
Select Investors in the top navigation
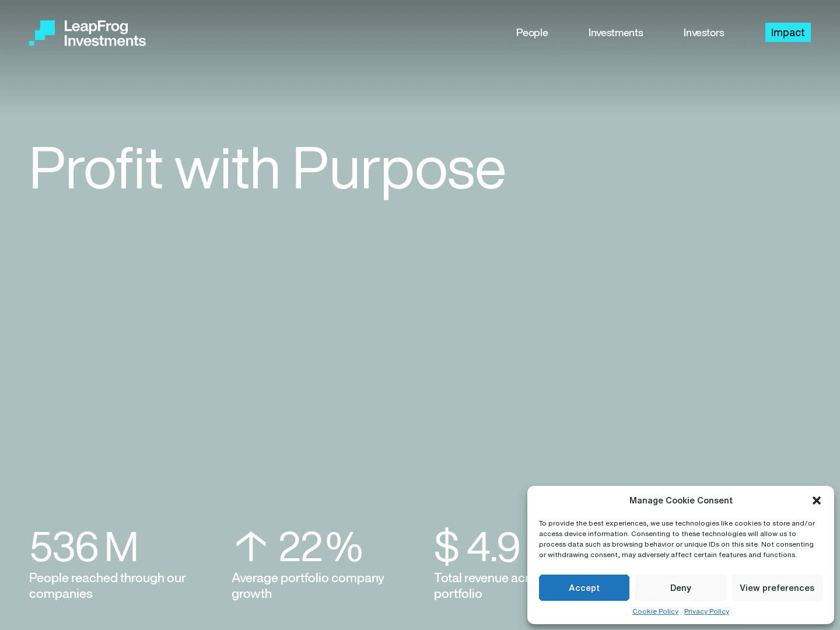tap(703, 33)
